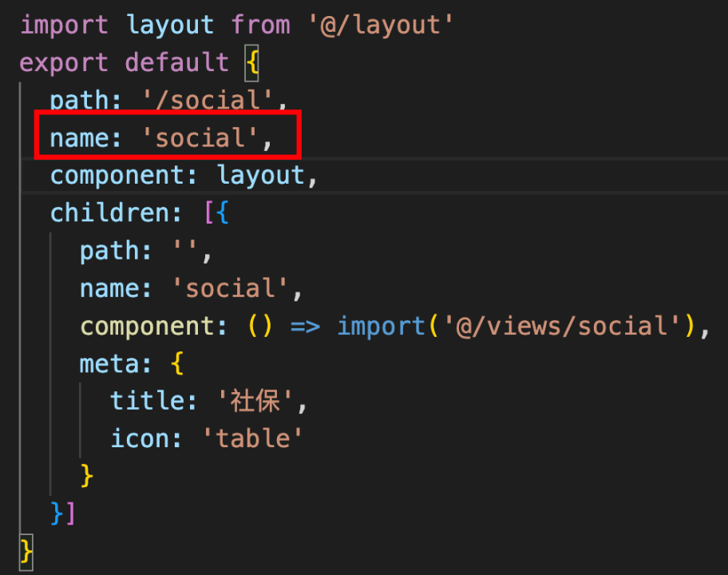
Task: Click the 'layout' value after component
Action: point(260,176)
